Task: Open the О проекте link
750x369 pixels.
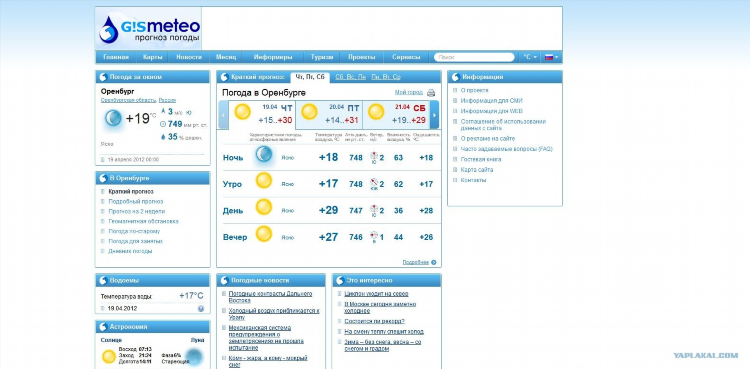Action: 474,90
